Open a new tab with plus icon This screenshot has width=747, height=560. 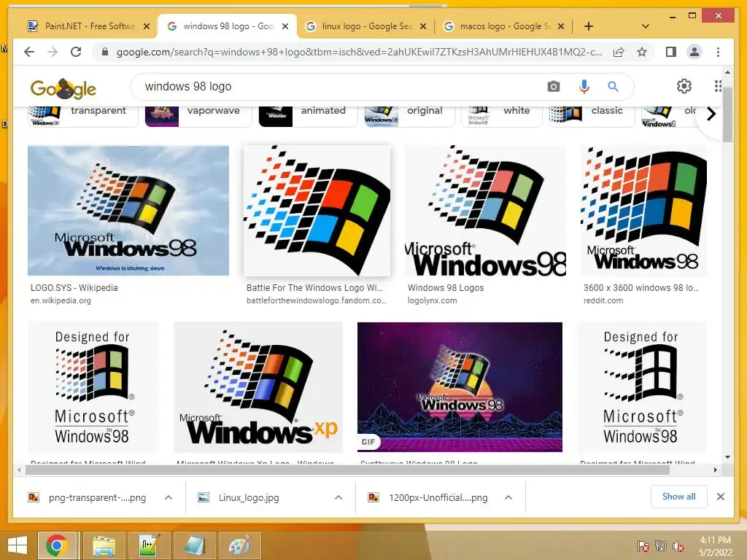pos(589,26)
